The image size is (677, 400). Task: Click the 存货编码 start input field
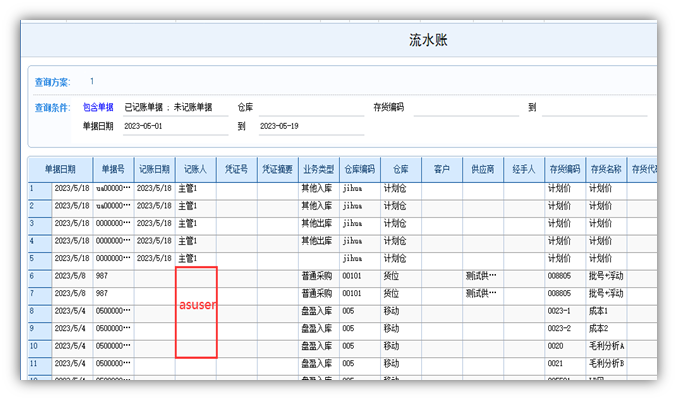[x=466, y=108]
